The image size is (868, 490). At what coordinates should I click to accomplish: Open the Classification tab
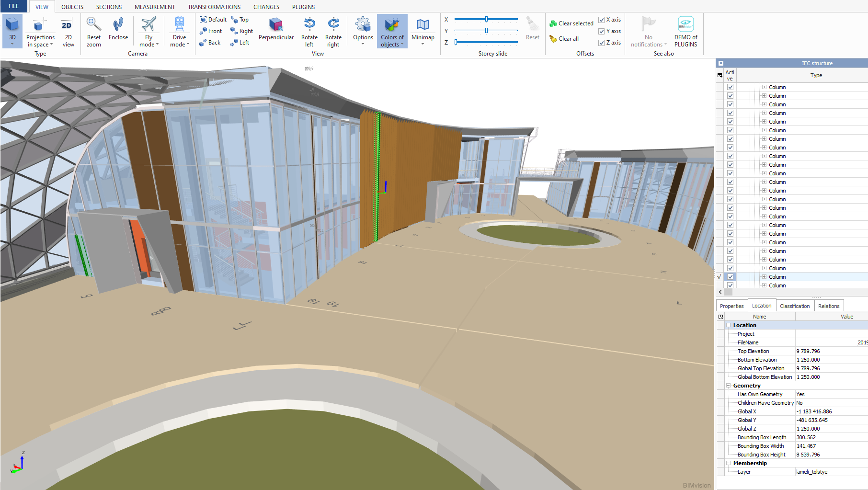click(795, 306)
